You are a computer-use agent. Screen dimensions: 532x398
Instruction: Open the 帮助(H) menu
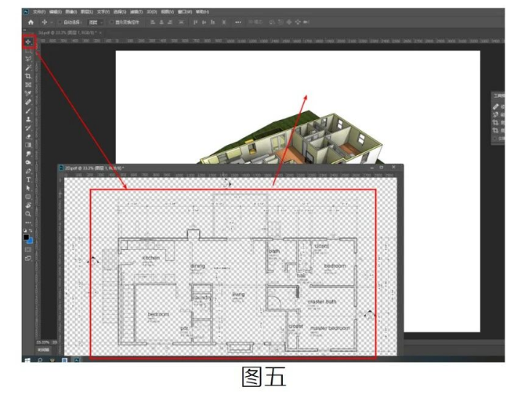[x=202, y=12]
